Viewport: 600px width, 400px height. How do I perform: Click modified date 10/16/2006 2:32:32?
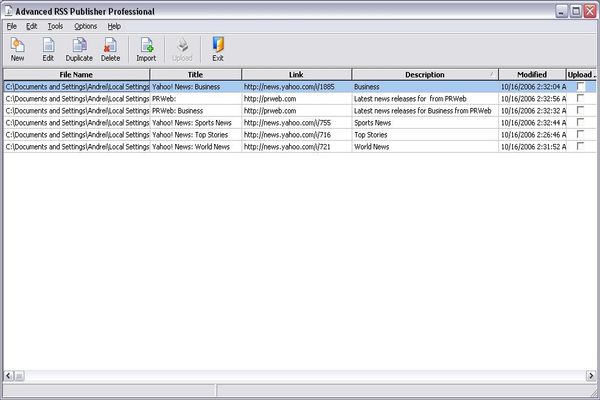point(532,111)
